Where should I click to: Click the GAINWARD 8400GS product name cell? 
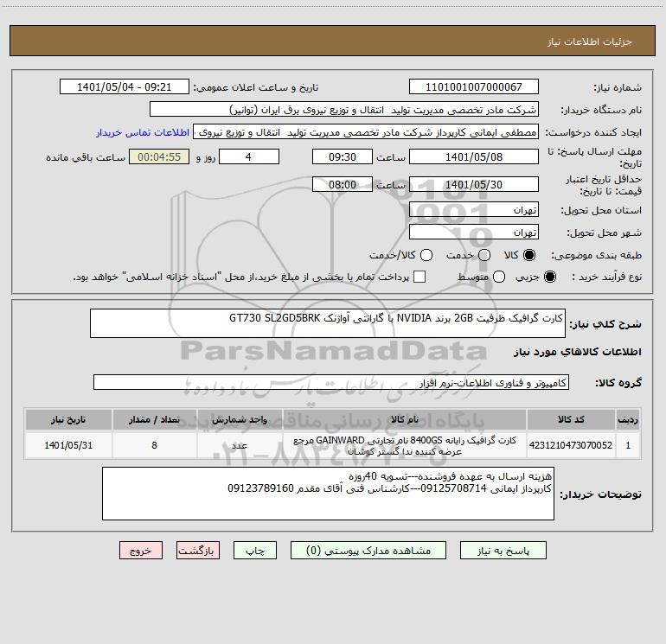pos(405,445)
